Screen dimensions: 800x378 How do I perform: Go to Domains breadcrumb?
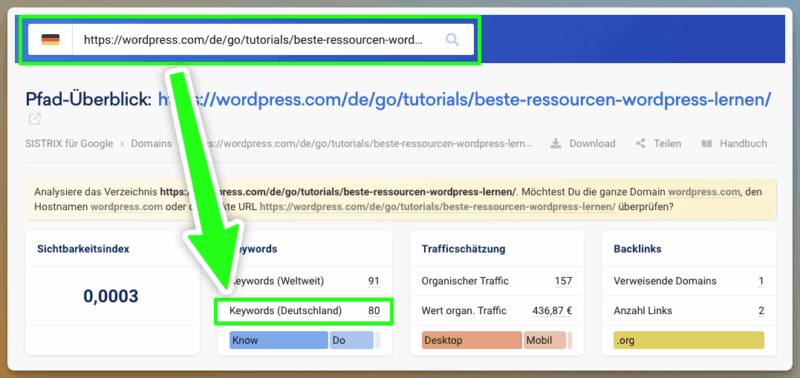(x=152, y=144)
